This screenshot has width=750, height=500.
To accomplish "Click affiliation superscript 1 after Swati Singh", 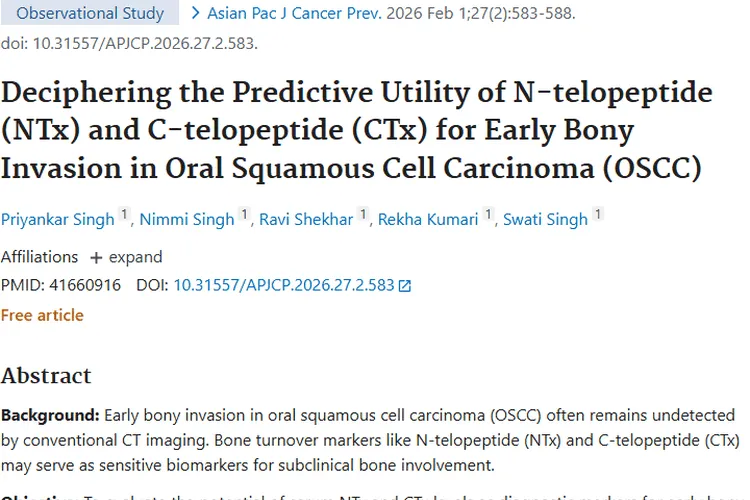I will (x=597, y=214).
